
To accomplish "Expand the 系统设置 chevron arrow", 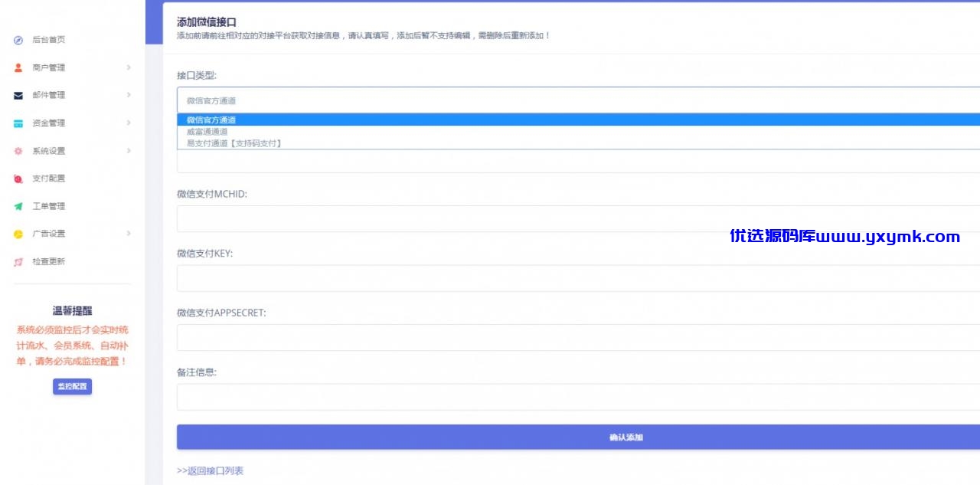I will (129, 151).
